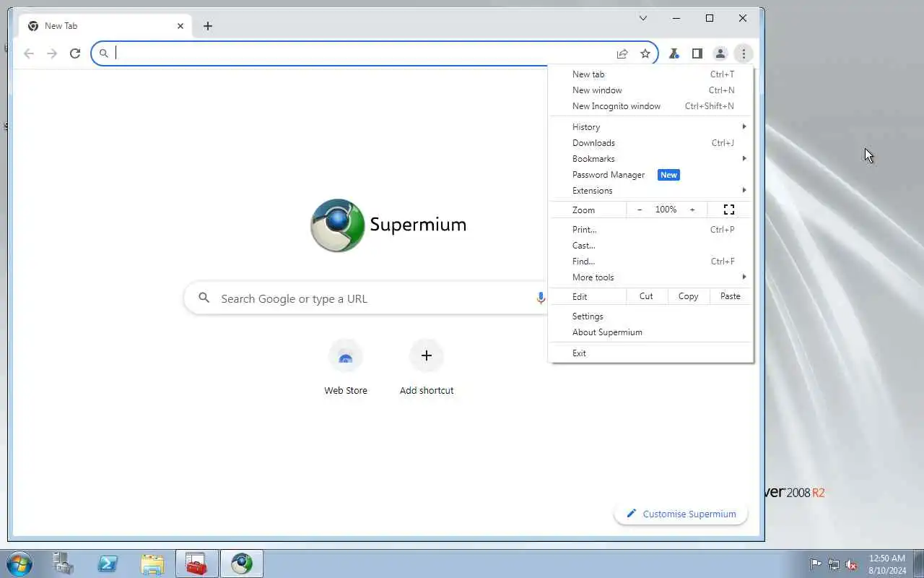Decrease zoom with the minus button
Viewport: 924px width, 578px height.
pos(640,210)
